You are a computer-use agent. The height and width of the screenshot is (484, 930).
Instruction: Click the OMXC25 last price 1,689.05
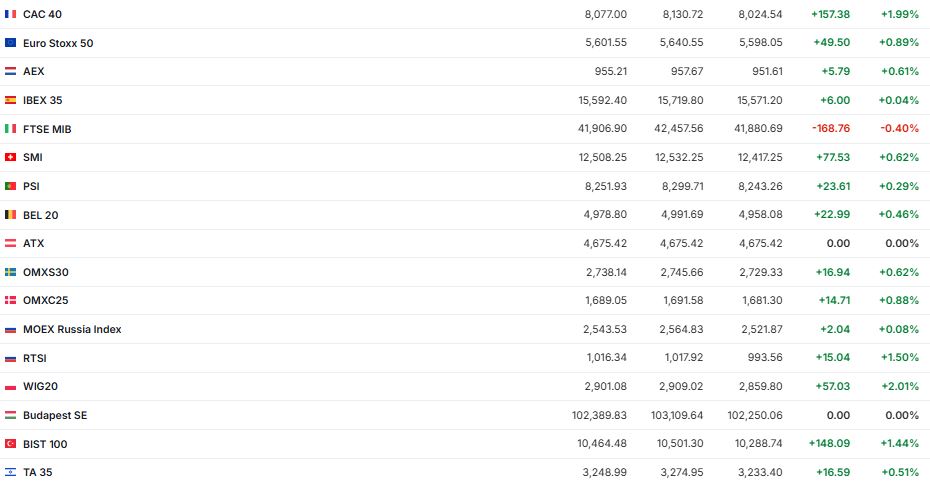[606, 300]
